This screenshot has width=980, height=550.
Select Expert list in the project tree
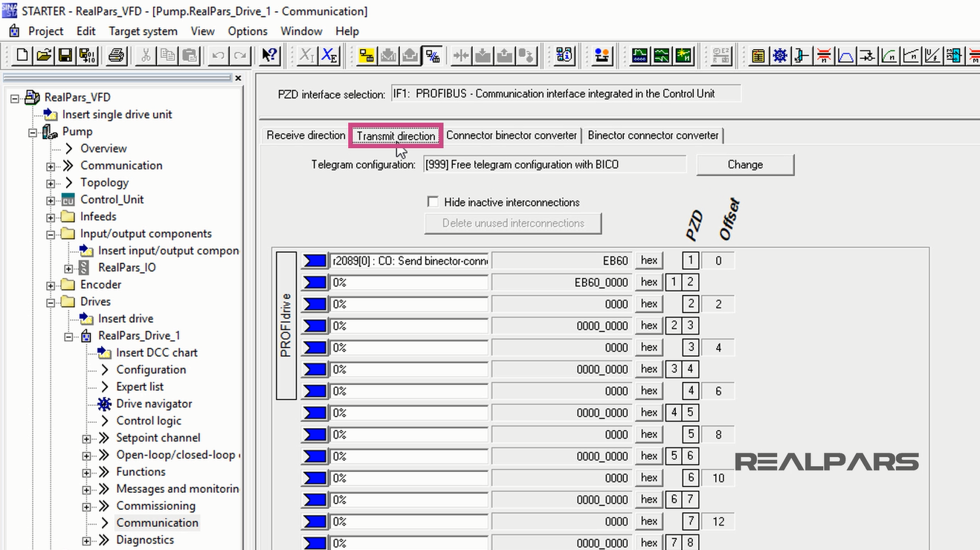(140, 386)
